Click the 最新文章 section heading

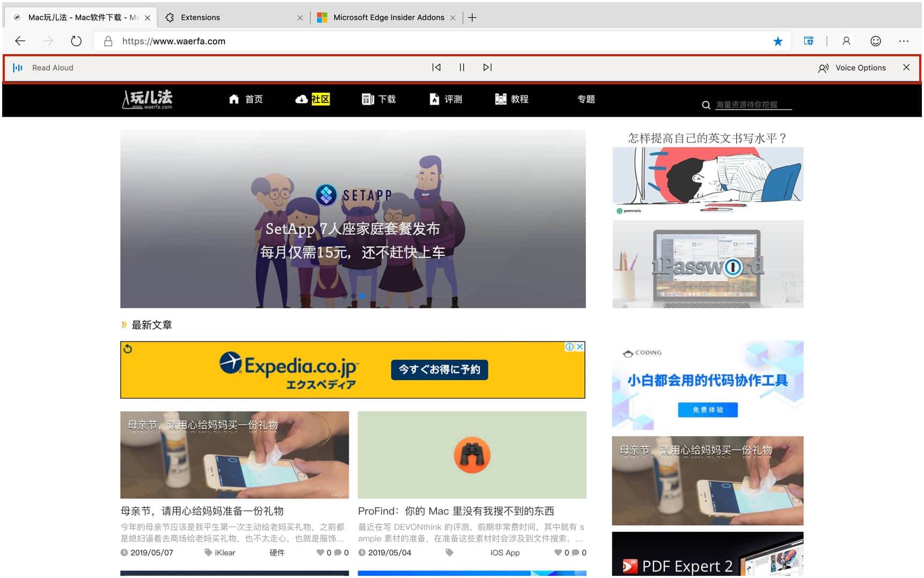click(x=152, y=325)
